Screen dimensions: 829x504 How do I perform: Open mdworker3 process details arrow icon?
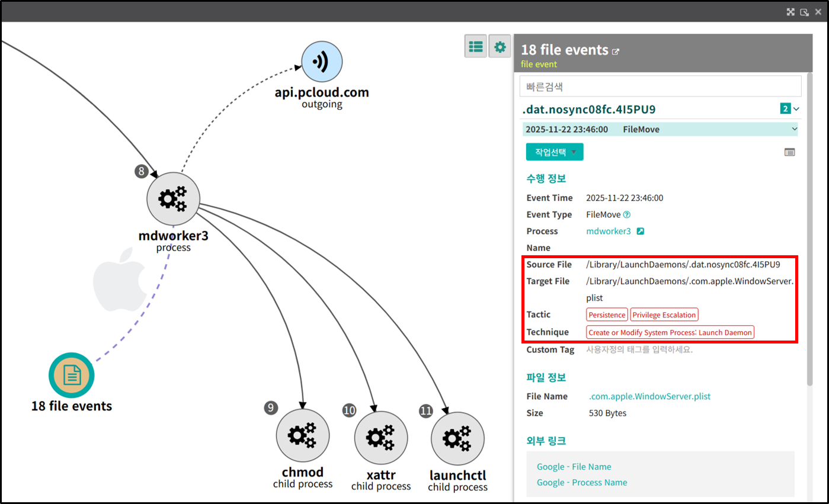[640, 232]
